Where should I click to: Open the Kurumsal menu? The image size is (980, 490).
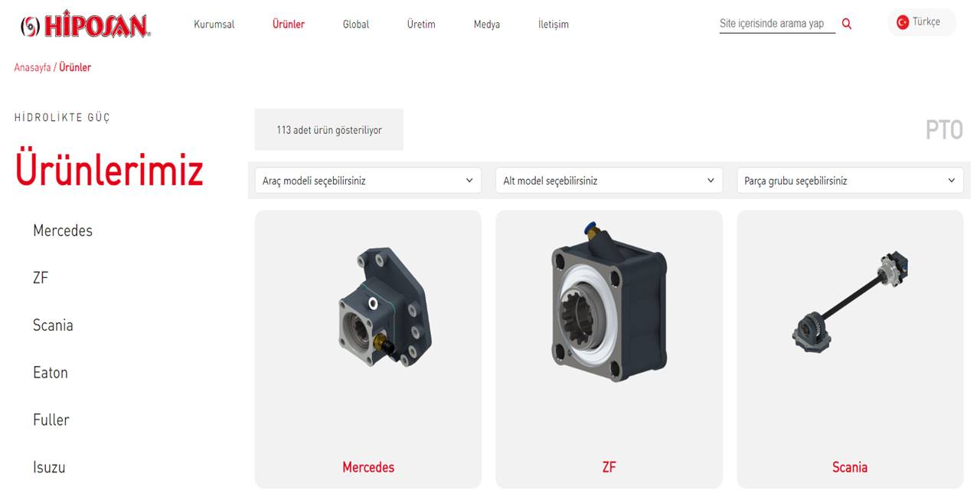(214, 24)
